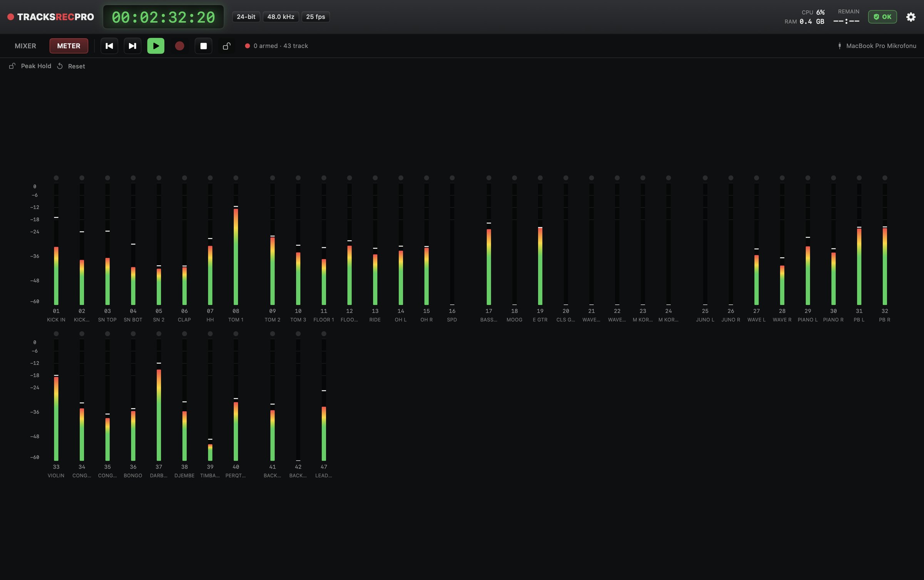Select the SPD track label
The width and height of the screenshot is (924, 580).
click(452, 320)
